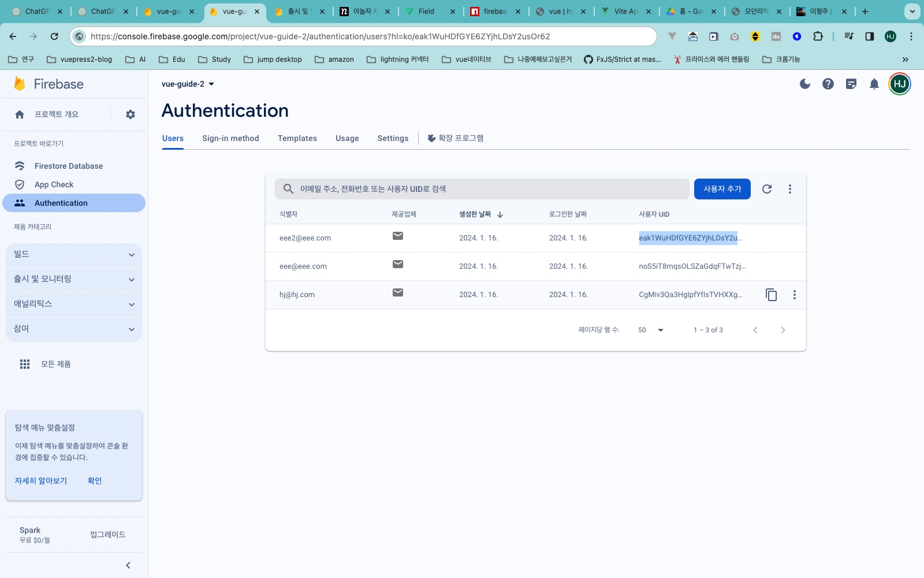This screenshot has height=578, width=924.
Task: Click 식별자 column header
Action: pos(288,214)
